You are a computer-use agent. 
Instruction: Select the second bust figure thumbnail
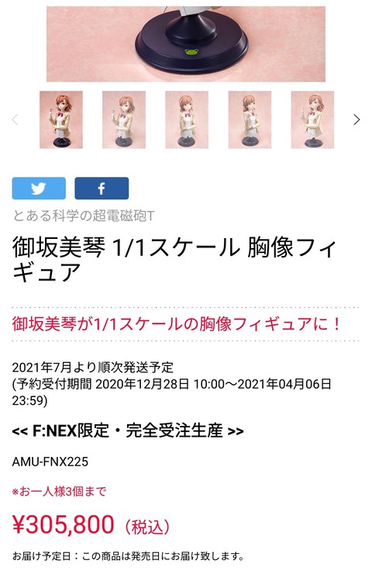click(124, 119)
